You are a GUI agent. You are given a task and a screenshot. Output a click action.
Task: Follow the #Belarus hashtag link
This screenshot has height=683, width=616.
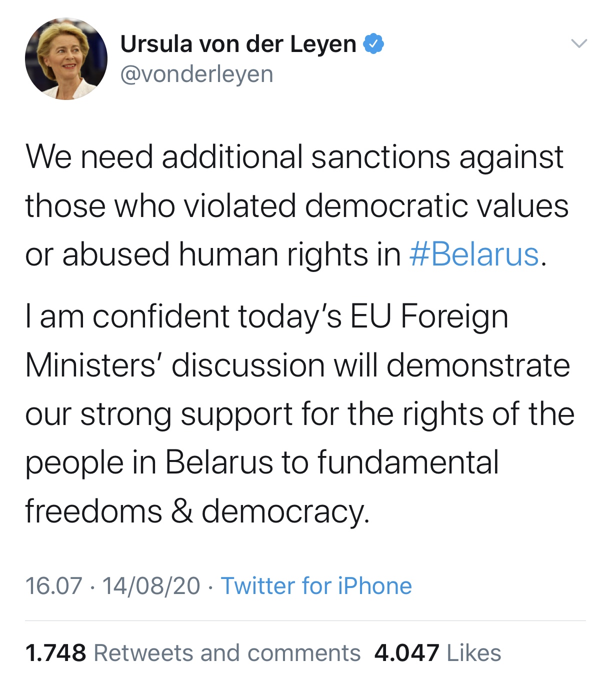pyautogui.click(x=474, y=254)
